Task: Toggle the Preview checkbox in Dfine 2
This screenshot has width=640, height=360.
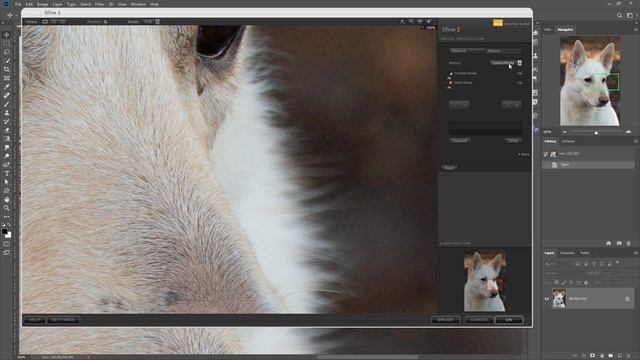Action: (x=106, y=22)
